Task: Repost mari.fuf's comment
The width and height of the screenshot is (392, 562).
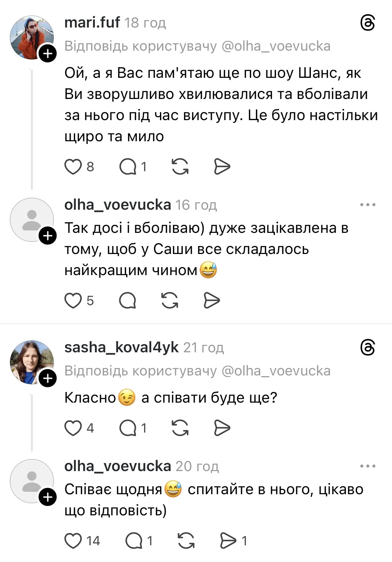Action: point(180,167)
